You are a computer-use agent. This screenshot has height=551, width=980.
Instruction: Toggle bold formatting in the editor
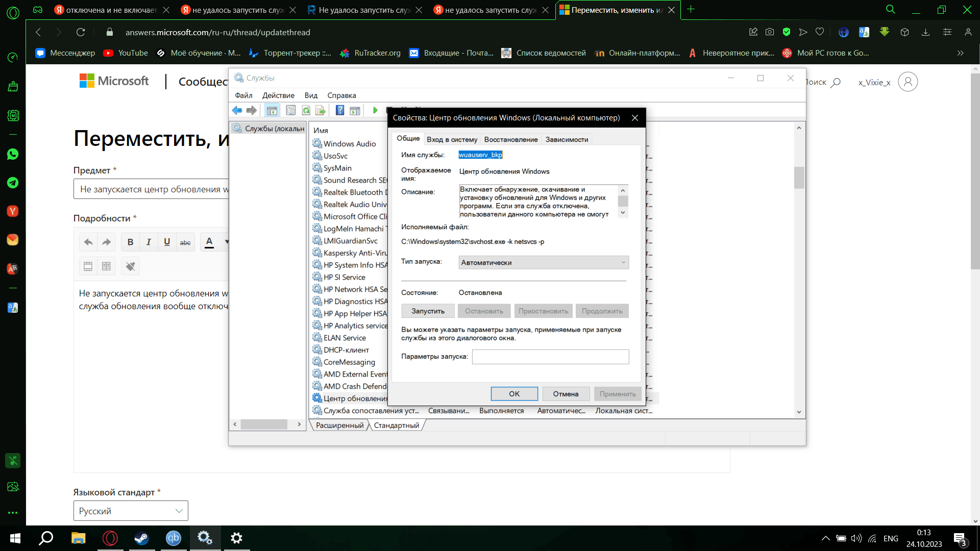130,242
